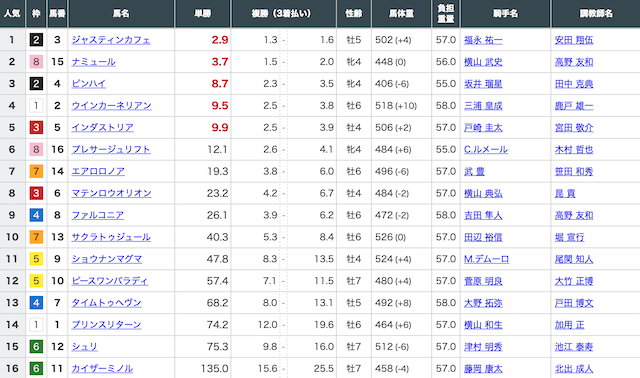Click 馬体重 column header
This screenshot has width=640, height=378.
(401, 13)
